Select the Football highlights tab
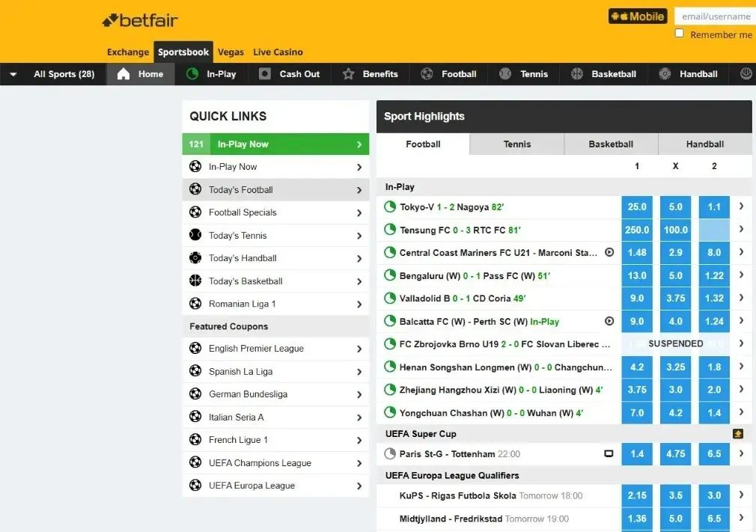756x532 pixels. pyautogui.click(x=423, y=144)
